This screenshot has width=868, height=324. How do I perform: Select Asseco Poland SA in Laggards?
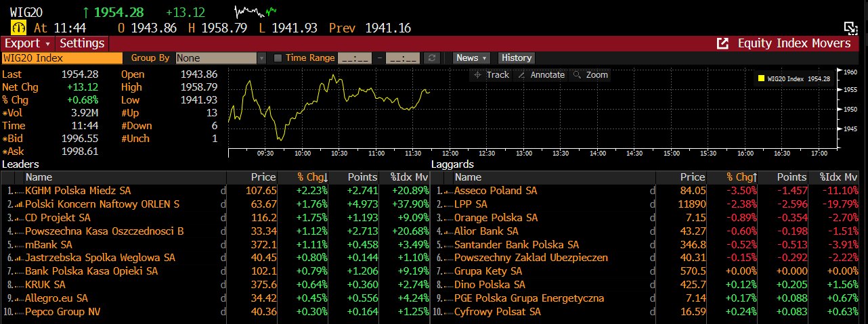(496, 191)
